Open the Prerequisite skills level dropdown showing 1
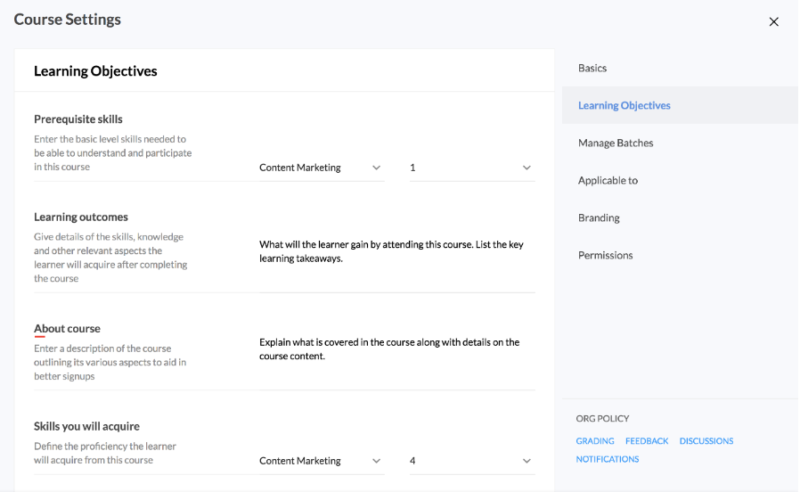 [471, 168]
